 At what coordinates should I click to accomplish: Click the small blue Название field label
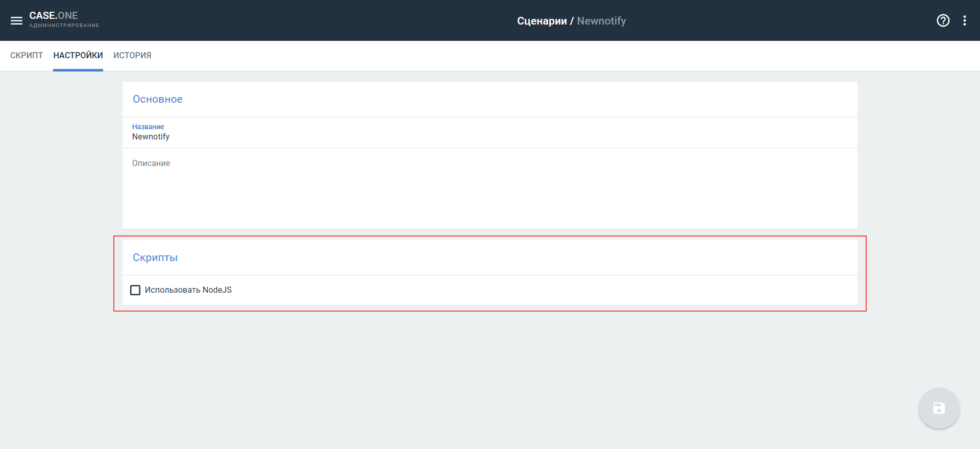[148, 127]
